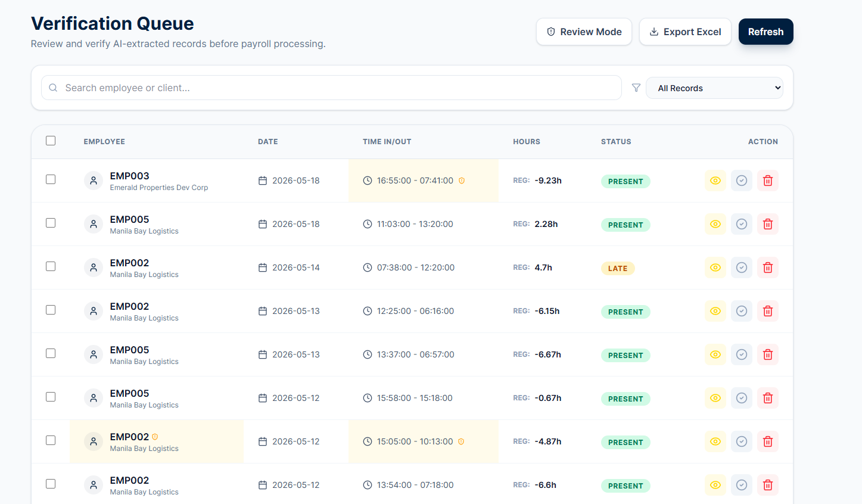Verify the EMP002 record with -6.15h
862x504 pixels.
tap(742, 311)
